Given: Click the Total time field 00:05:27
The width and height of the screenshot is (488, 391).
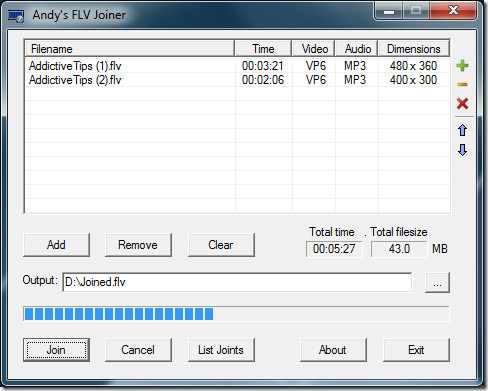Looking at the screenshot, I should coord(334,249).
